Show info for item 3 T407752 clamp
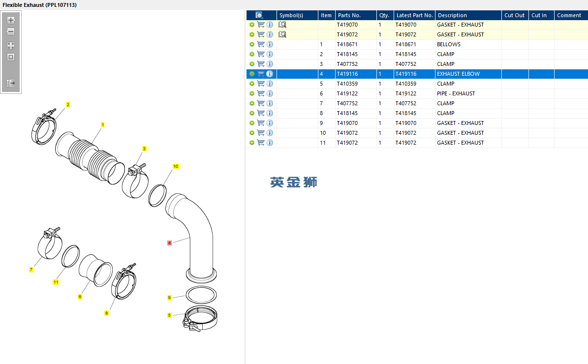This screenshot has height=364, width=588. pos(270,64)
